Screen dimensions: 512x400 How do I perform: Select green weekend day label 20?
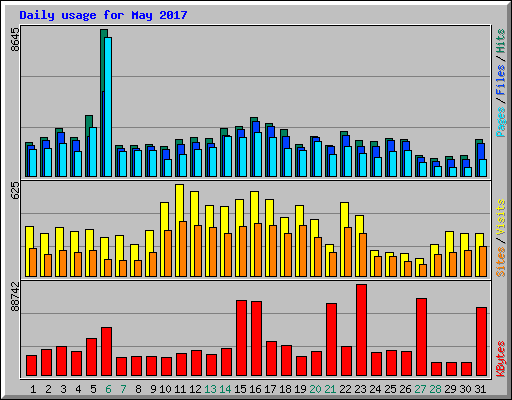(315, 389)
